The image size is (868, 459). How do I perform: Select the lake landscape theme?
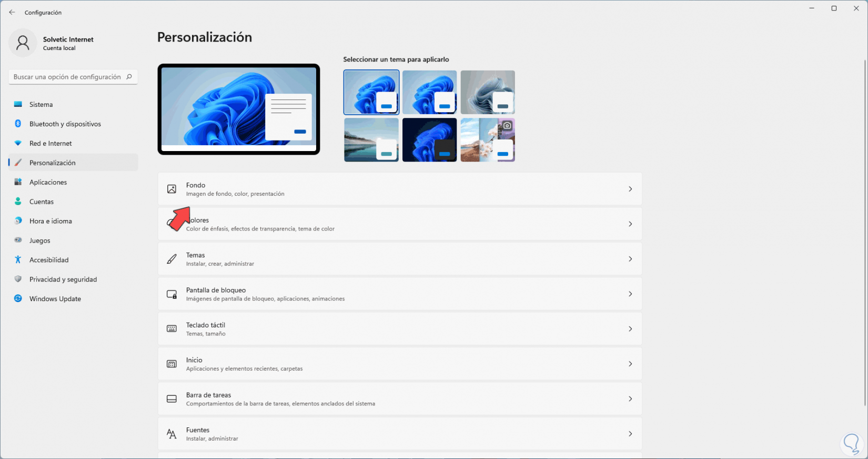coord(371,139)
